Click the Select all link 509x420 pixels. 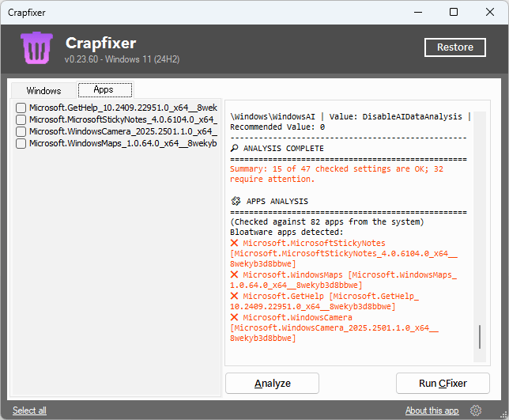tap(29, 411)
